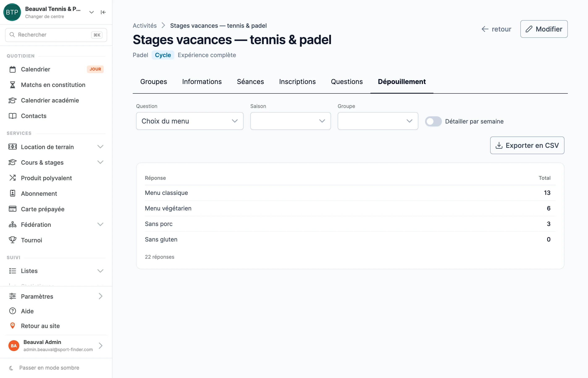
Task: Open Tournoi trophy icon
Action: click(13, 240)
